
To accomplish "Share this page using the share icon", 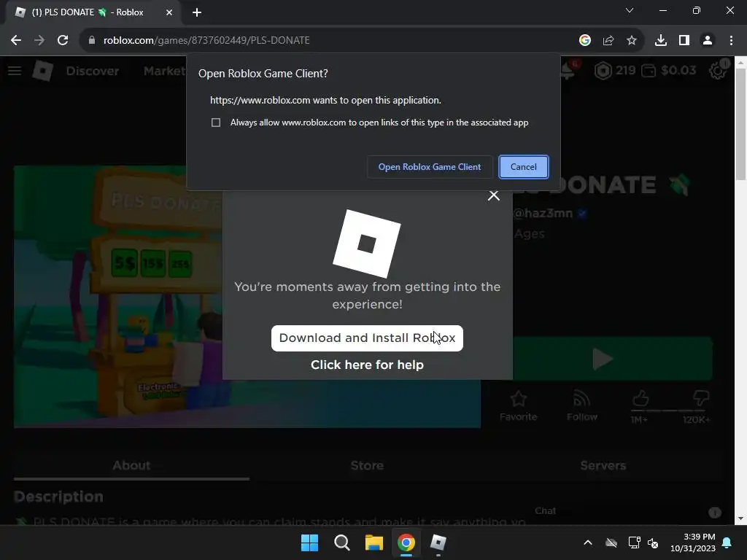I will [x=608, y=41].
